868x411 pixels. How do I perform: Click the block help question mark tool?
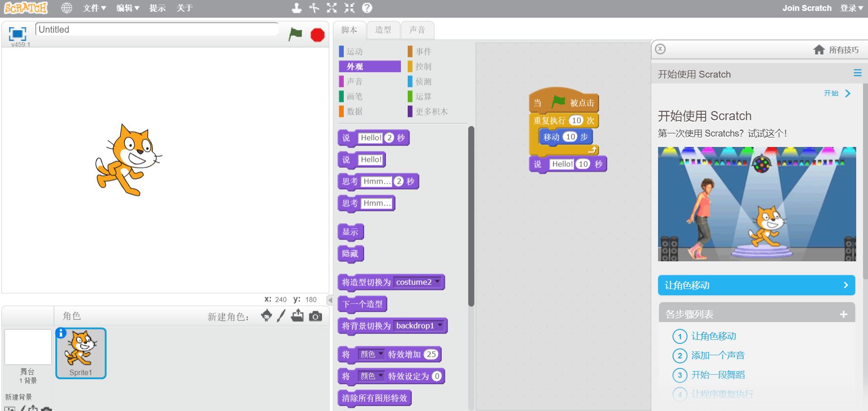pos(367,8)
